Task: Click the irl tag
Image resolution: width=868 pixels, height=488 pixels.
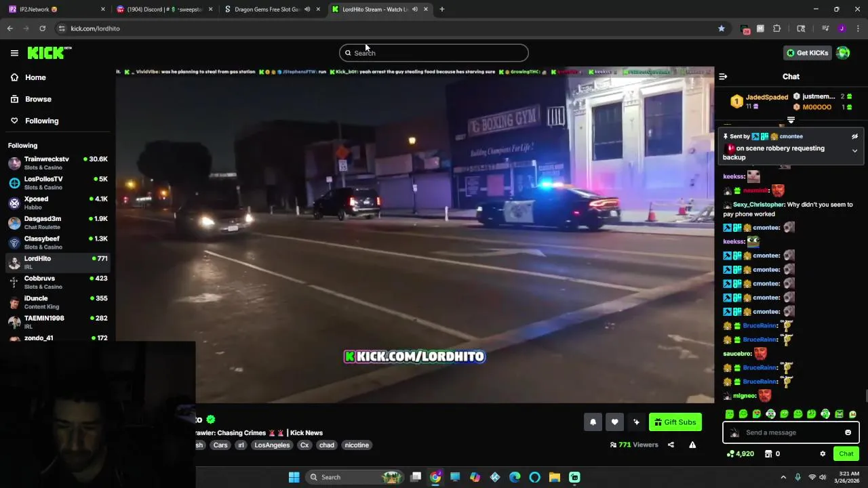Action: [241, 445]
